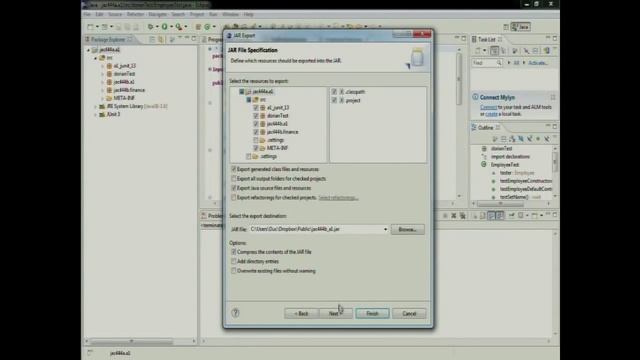Click the console Remove All Terminated icon
640x360 pixels.
click(462, 216)
